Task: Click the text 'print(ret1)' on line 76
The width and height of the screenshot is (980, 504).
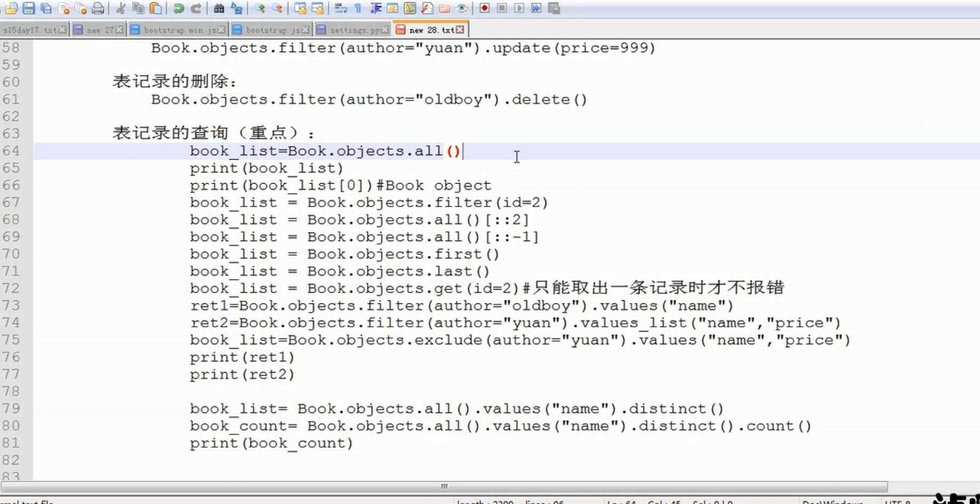Action: [x=242, y=358]
